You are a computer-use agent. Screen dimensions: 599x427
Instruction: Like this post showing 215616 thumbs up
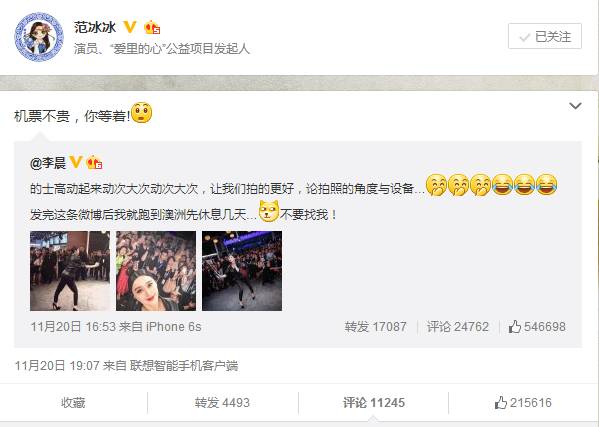pyautogui.click(x=523, y=403)
